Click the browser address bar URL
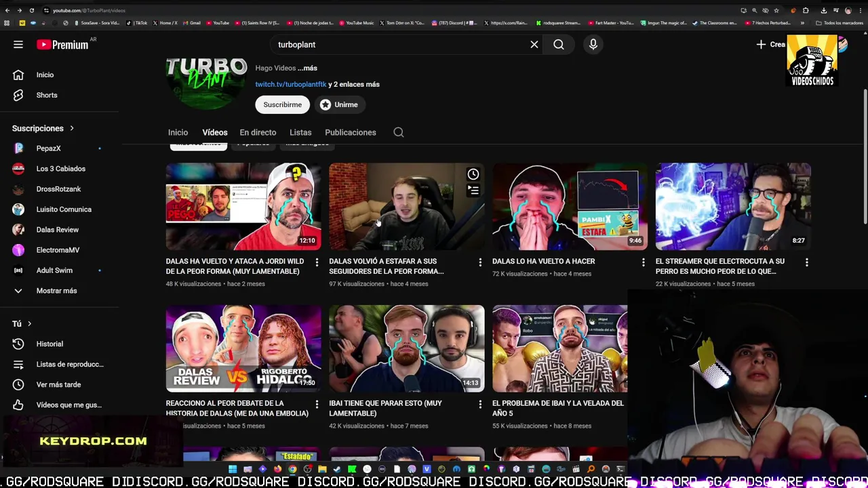 88,11
